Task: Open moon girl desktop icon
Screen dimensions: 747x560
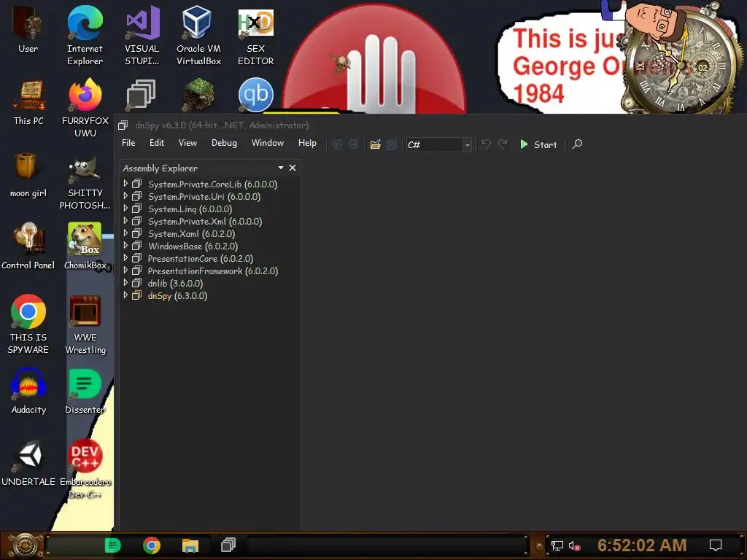Action: pos(28,174)
